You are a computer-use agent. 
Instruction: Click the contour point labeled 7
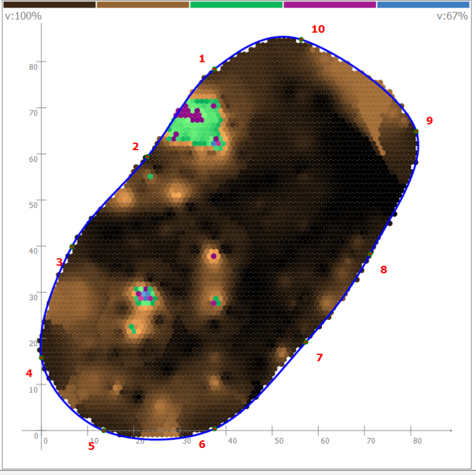click(306, 342)
